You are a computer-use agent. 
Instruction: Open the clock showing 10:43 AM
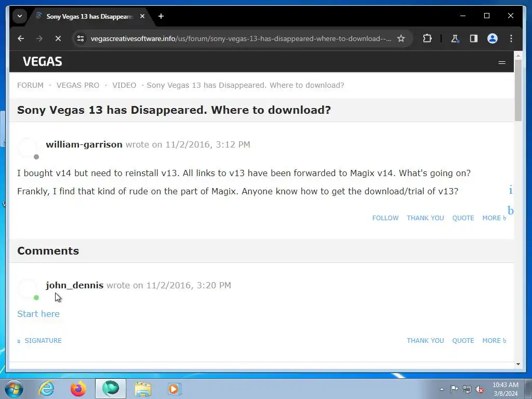[505, 389]
